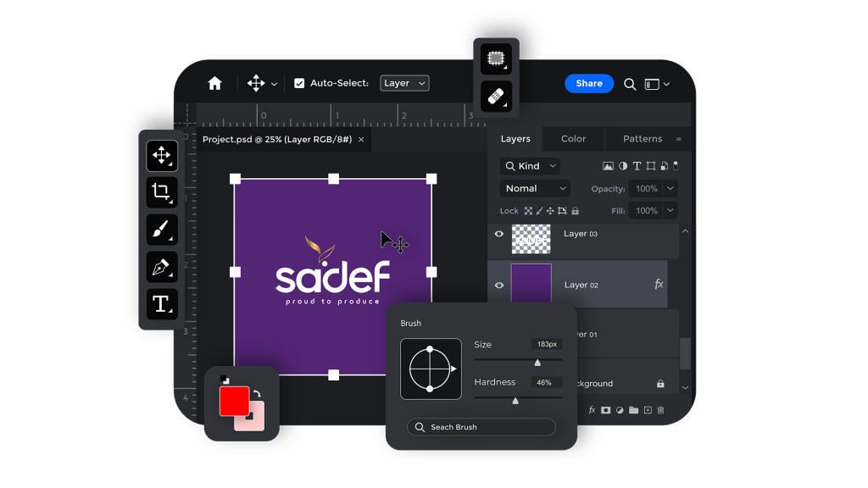
Task: Select the Pen tool
Action: pyautogui.click(x=162, y=267)
